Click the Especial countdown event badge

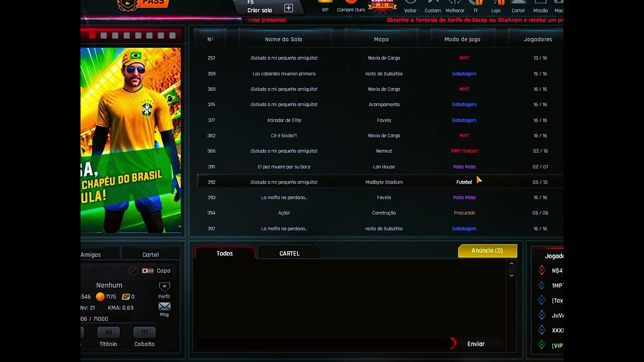coord(383,5)
